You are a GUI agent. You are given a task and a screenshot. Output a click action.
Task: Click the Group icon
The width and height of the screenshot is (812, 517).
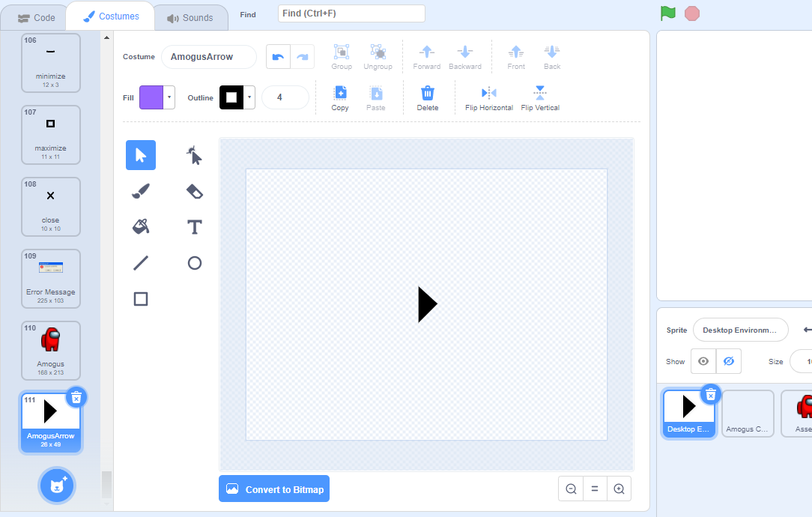[x=342, y=56]
